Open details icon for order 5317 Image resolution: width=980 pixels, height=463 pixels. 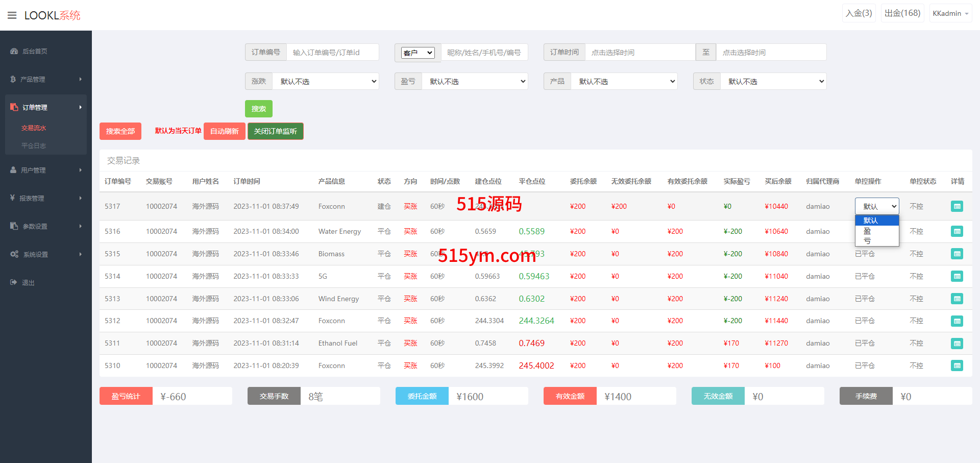pyautogui.click(x=957, y=206)
